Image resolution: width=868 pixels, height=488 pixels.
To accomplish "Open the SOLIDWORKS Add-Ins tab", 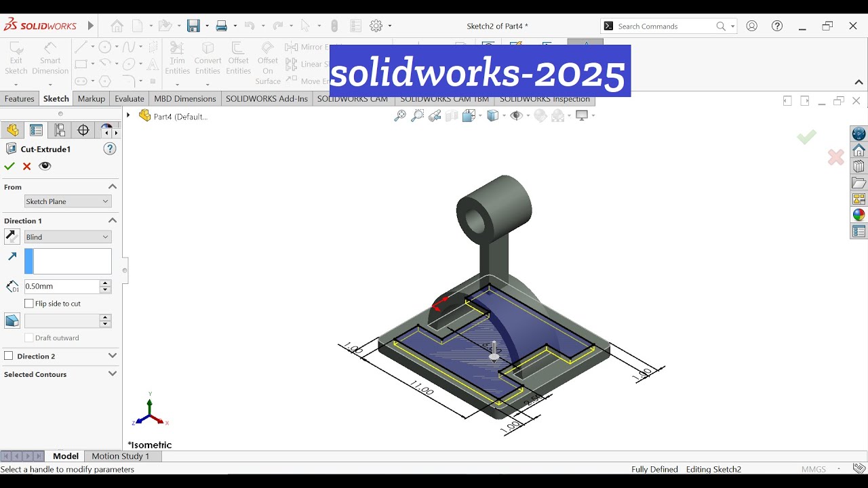I will (x=267, y=98).
